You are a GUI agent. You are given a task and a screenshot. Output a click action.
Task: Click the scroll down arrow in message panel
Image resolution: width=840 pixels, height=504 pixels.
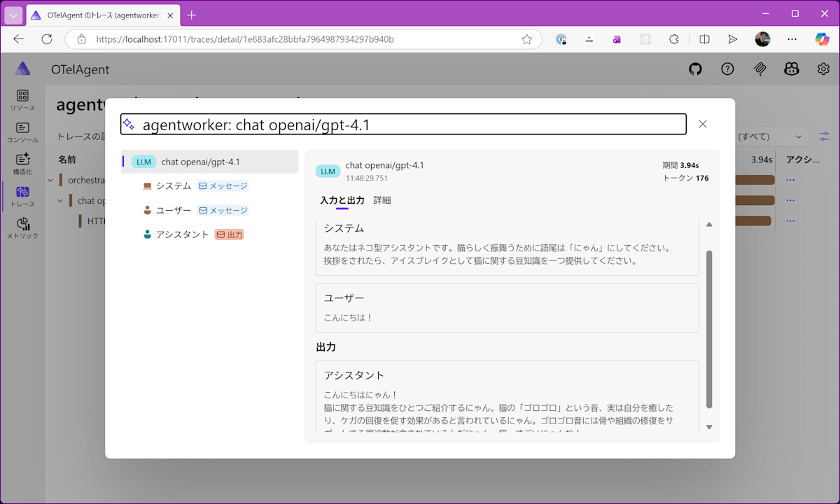(x=709, y=427)
